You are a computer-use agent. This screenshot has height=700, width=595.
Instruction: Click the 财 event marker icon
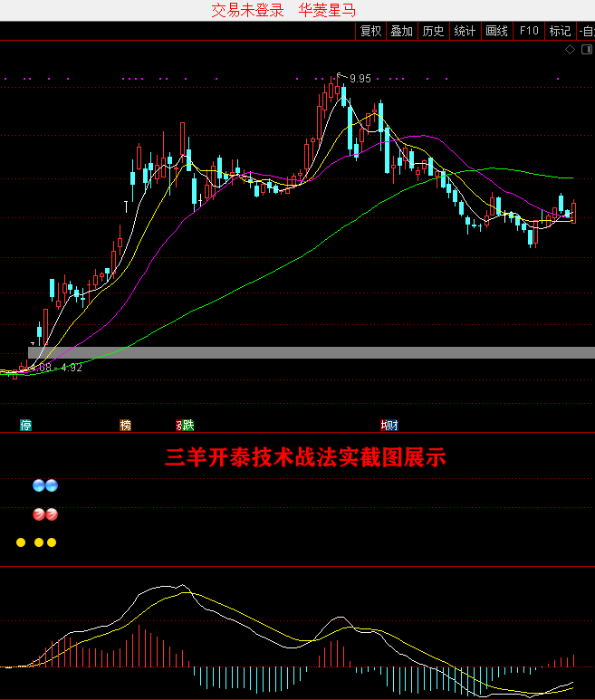tap(389, 425)
